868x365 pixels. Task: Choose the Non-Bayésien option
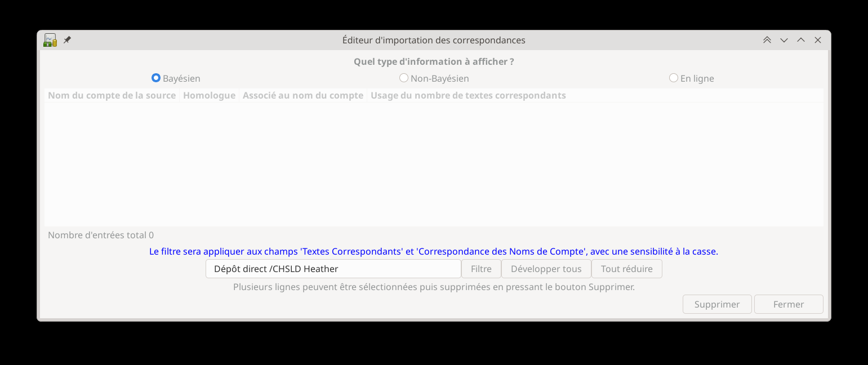tap(404, 78)
